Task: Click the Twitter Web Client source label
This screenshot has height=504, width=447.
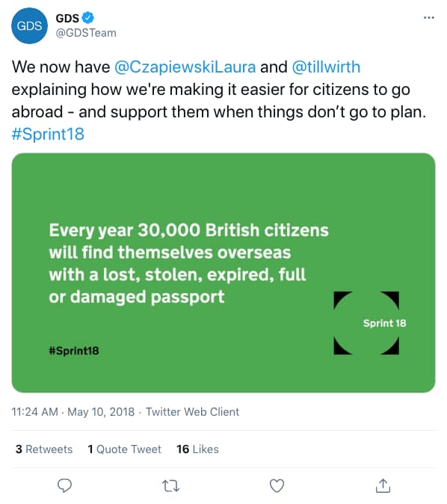Action: (x=193, y=412)
